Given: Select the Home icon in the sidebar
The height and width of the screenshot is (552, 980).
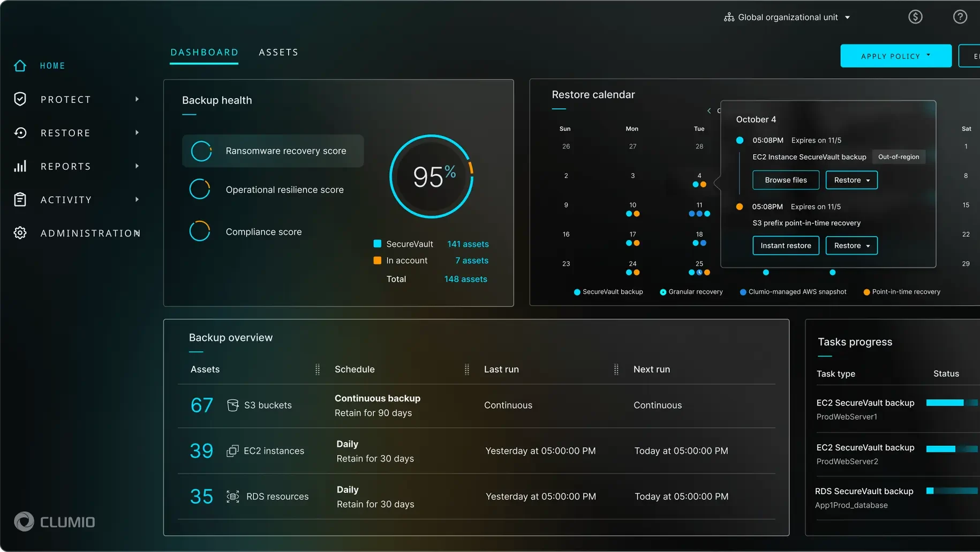Looking at the screenshot, I should point(20,65).
